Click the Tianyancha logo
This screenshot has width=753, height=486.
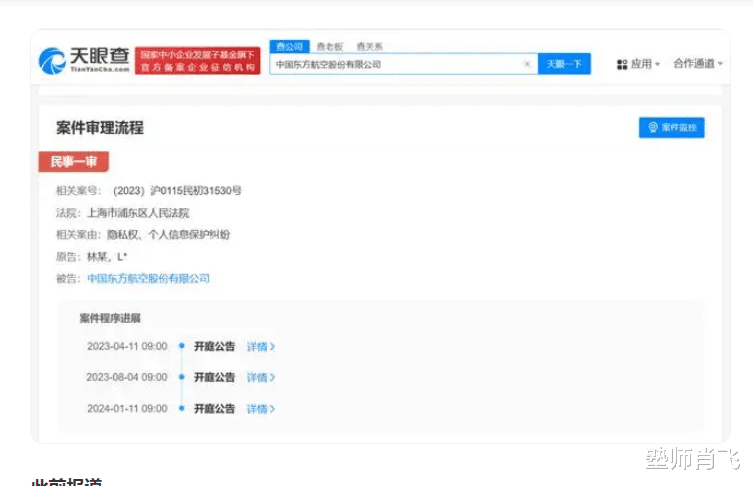point(84,61)
